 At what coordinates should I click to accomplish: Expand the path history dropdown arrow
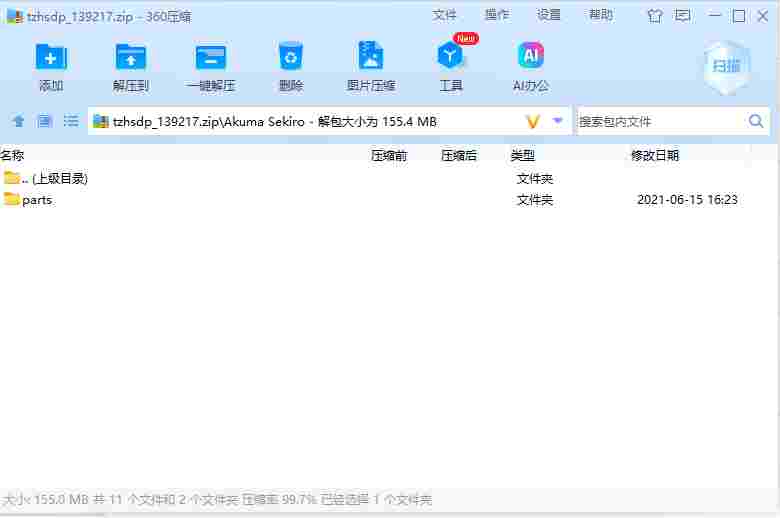pyautogui.click(x=558, y=120)
